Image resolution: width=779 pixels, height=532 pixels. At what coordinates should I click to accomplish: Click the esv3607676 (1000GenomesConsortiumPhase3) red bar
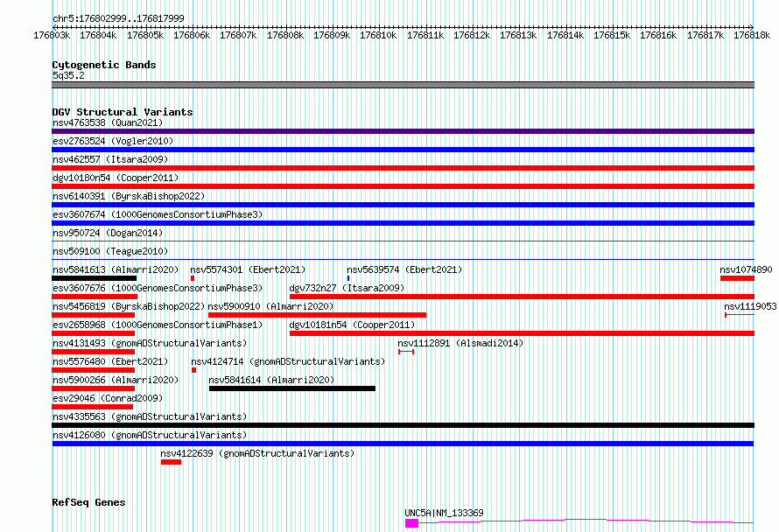[95, 297]
